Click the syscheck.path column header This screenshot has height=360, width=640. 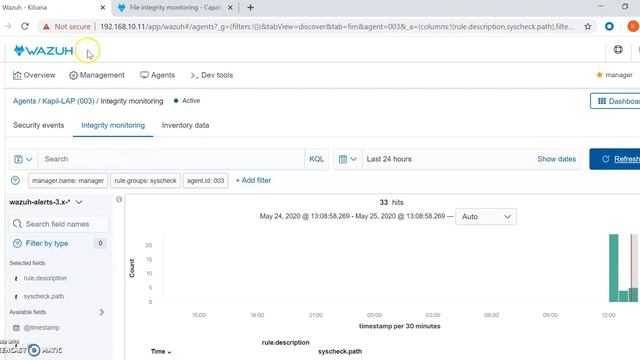[x=340, y=351]
